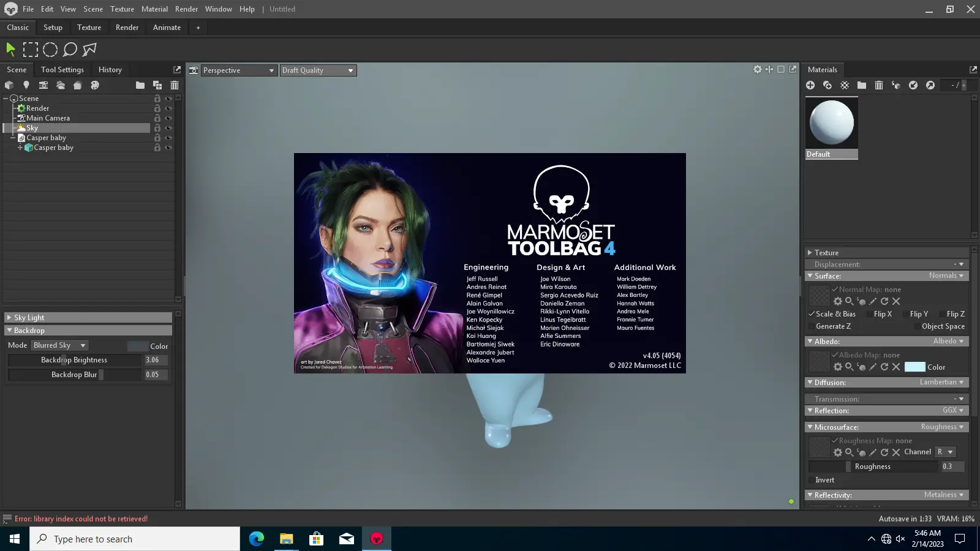Enable the Flip X checkbox
Screen dimensions: 980x551
tap(869, 314)
